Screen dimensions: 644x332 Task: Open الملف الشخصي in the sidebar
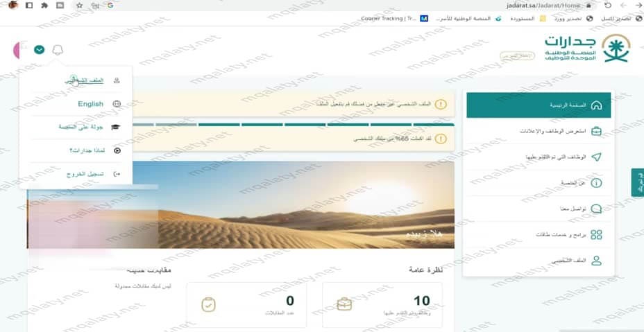click(539, 261)
